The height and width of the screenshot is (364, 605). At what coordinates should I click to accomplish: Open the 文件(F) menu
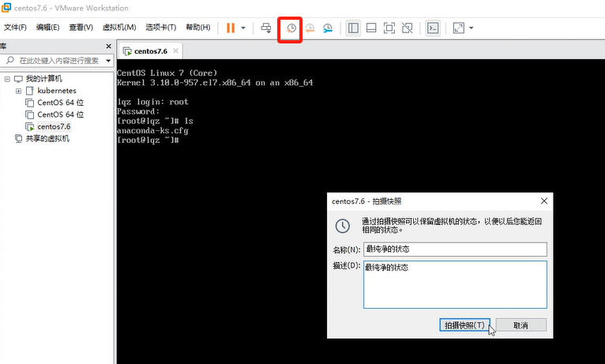[x=15, y=28]
